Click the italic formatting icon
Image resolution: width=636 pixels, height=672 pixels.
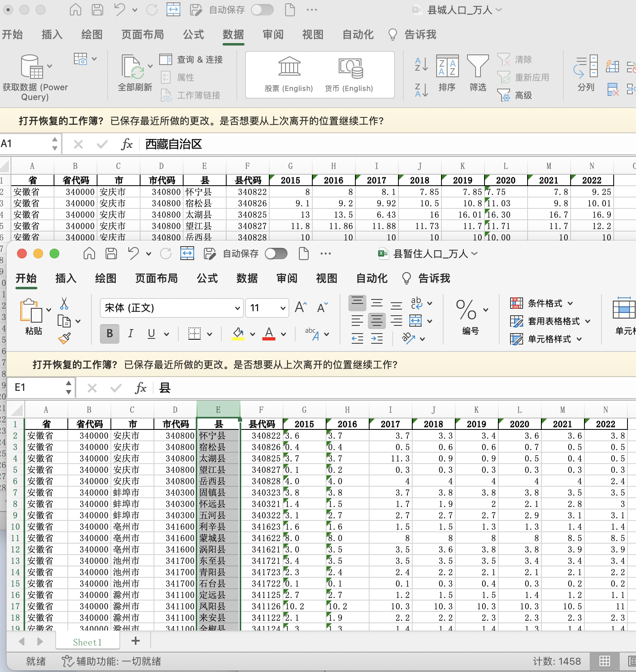(x=130, y=334)
